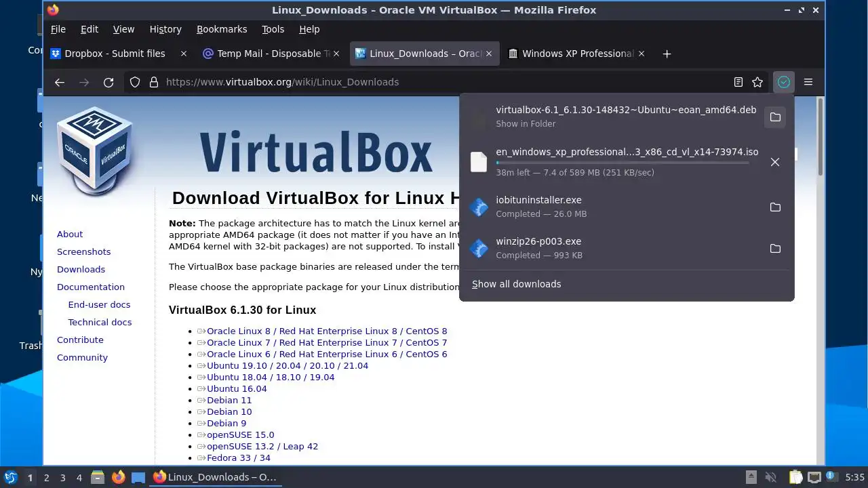
Task: Open the muted volume tray icon
Action: 770,477
